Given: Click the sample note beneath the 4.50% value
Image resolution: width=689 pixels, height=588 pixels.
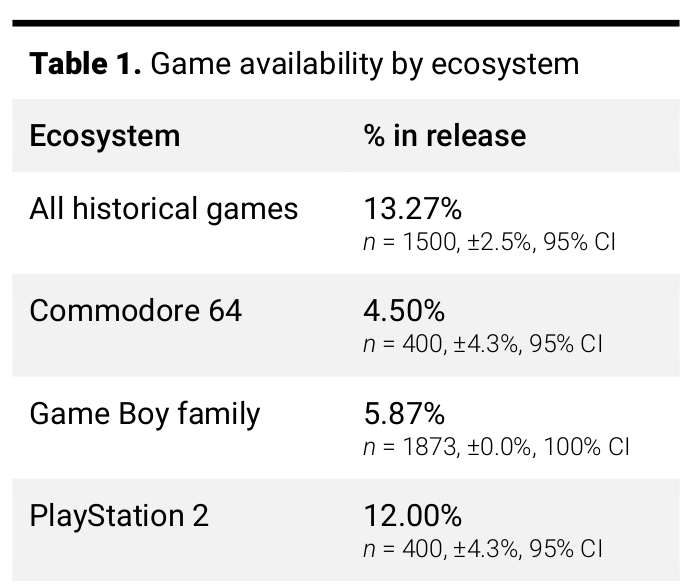Looking at the screenshot, I should 482,344.
